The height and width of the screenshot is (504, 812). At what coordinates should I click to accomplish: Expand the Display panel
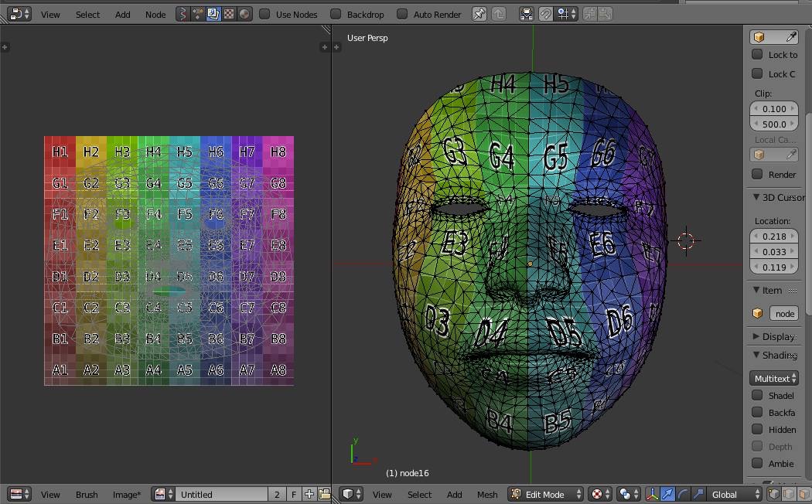click(756, 336)
